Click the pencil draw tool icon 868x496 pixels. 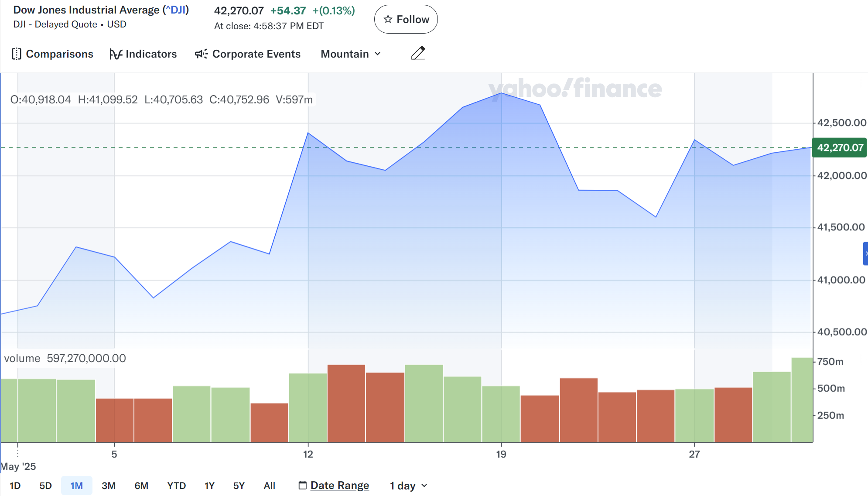418,53
